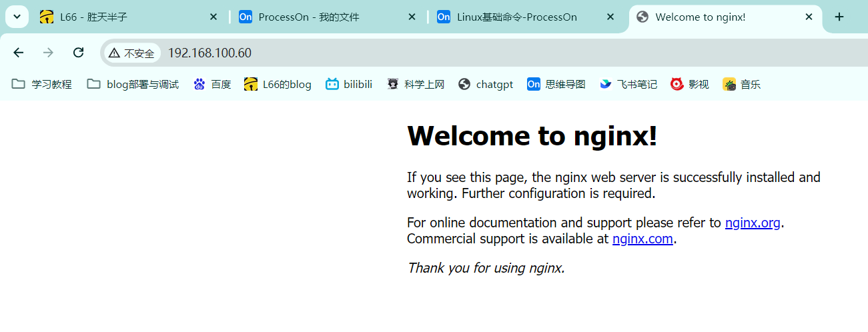Close the ProcessOn - 我的文件 tab
The width and height of the screenshot is (868, 332).
412,17
